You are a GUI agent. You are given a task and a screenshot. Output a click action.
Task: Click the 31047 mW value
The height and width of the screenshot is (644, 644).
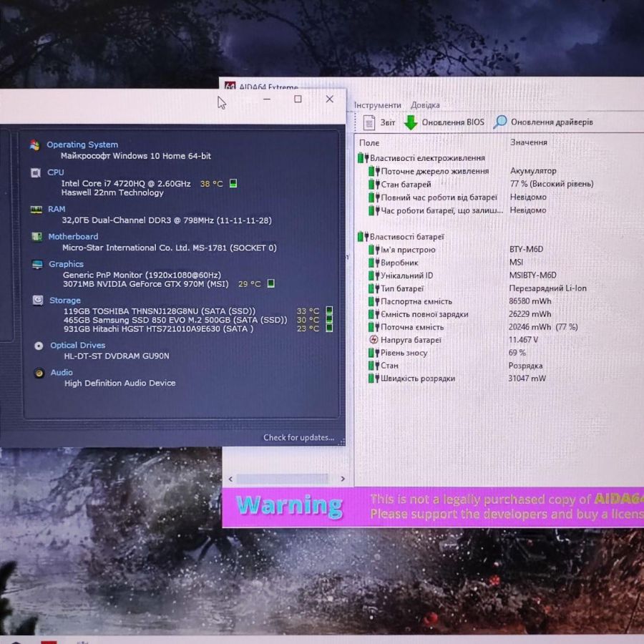point(527,379)
